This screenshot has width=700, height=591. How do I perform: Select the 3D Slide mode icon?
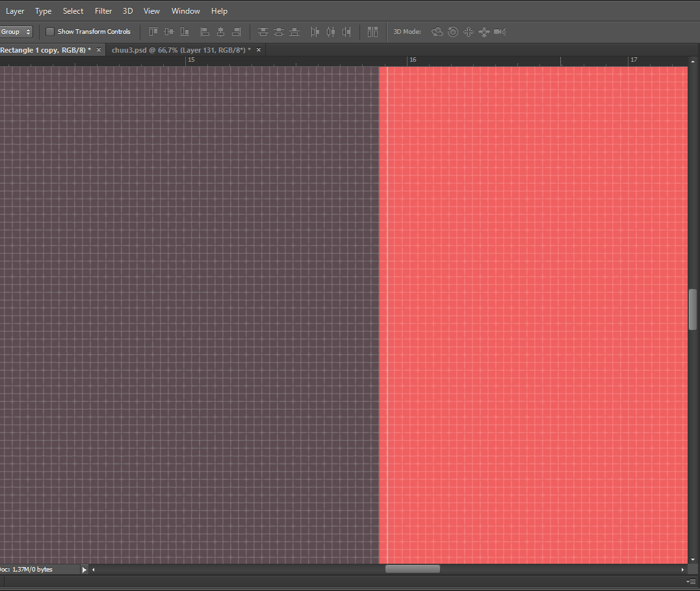(x=484, y=32)
